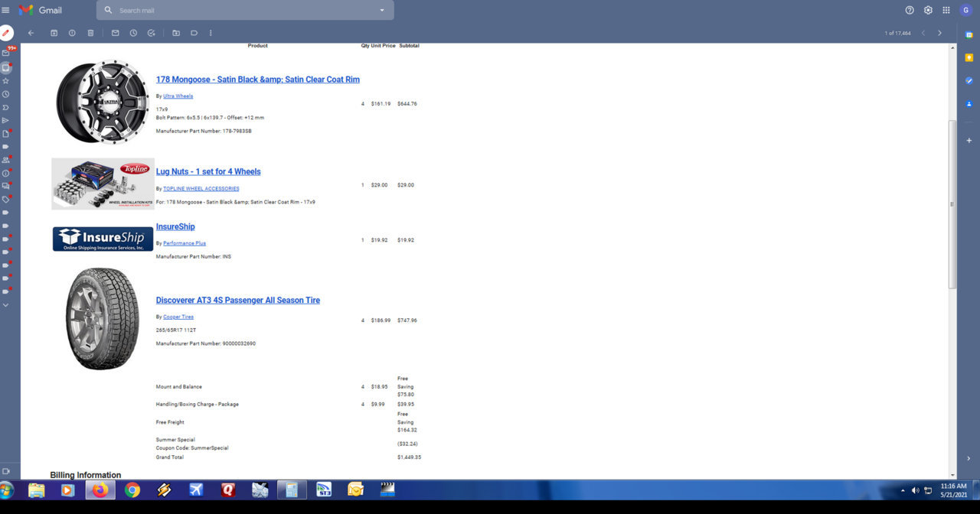Open the Labels icon in toolbar
Viewport: 980px width, 514px height.
194,33
